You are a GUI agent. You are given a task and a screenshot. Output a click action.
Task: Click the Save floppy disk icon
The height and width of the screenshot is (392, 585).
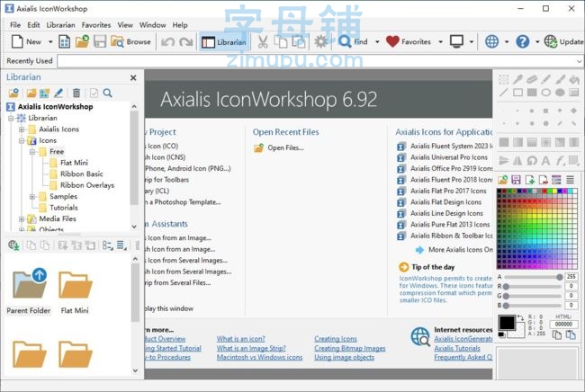pyautogui.click(x=100, y=41)
